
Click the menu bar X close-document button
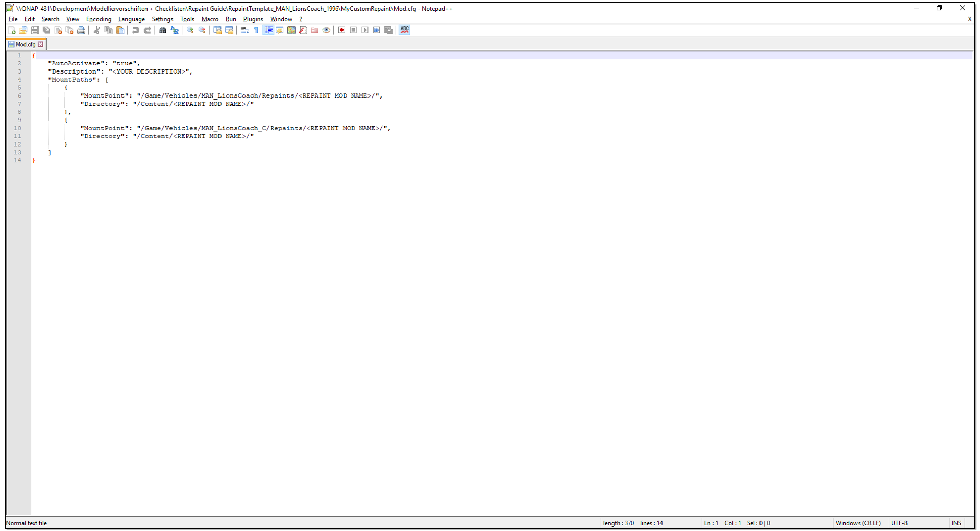[x=969, y=19]
